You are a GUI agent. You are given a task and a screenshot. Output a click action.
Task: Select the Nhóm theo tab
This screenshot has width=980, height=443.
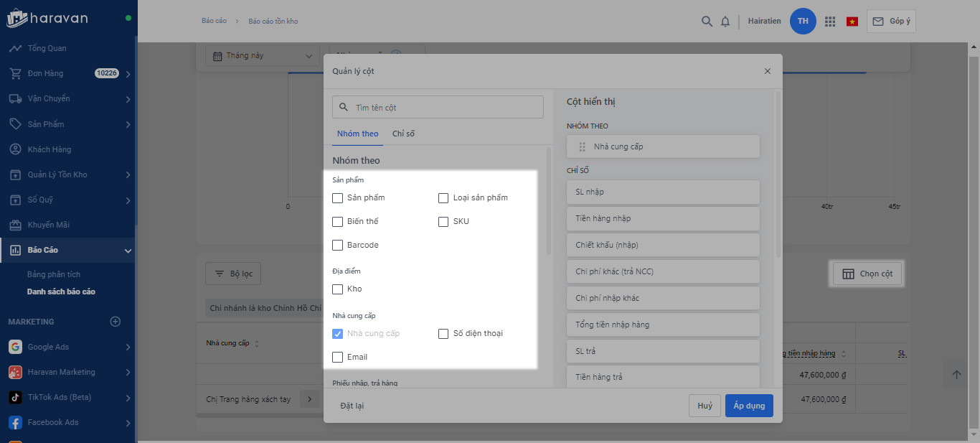pyautogui.click(x=357, y=134)
